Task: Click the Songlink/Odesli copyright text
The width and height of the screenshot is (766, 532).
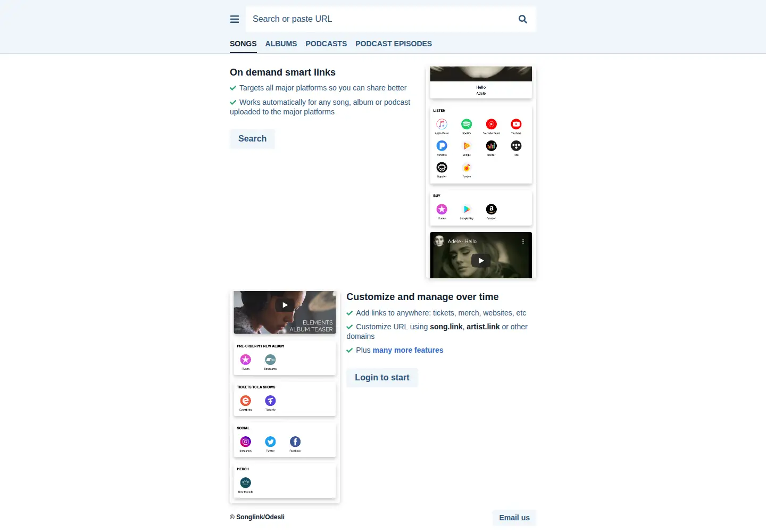Action: [257, 517]
